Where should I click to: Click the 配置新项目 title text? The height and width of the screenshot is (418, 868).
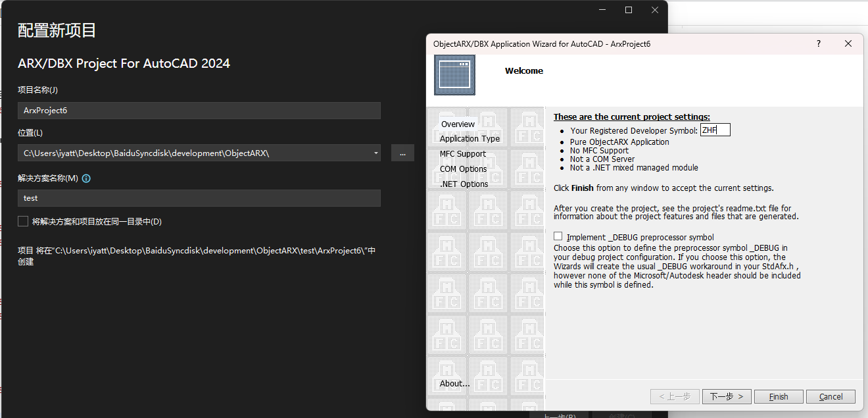click(57, 30)
